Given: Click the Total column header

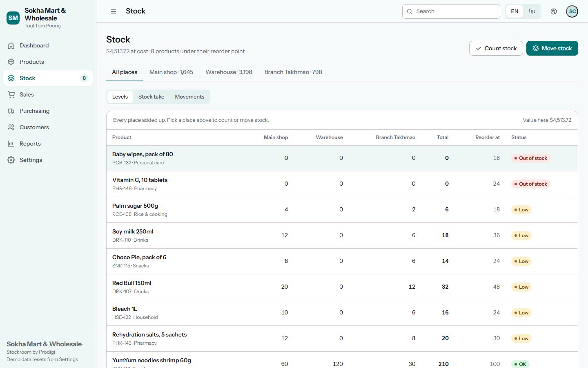Looking at the screenshot, I should point(443,137).
